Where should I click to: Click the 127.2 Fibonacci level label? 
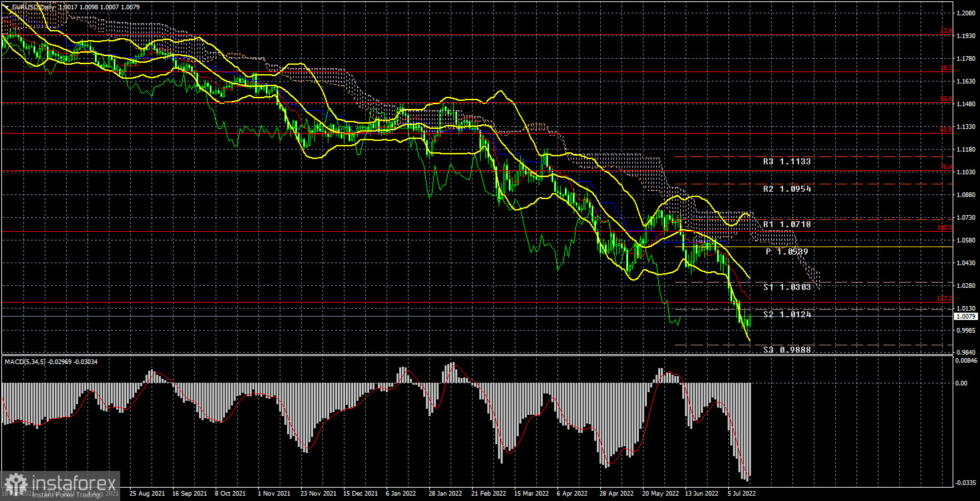pos(944,299)
